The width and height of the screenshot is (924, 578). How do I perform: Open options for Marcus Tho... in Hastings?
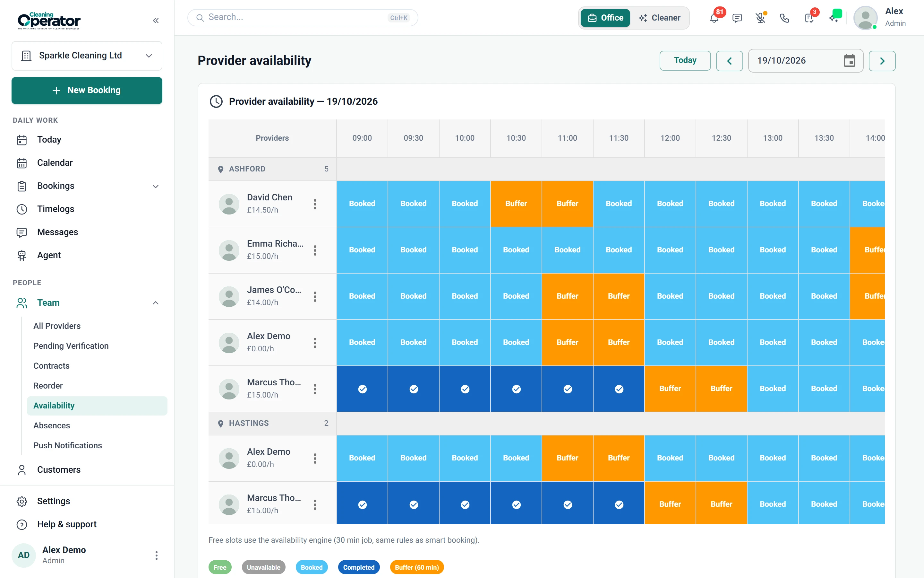pos(315,504)
